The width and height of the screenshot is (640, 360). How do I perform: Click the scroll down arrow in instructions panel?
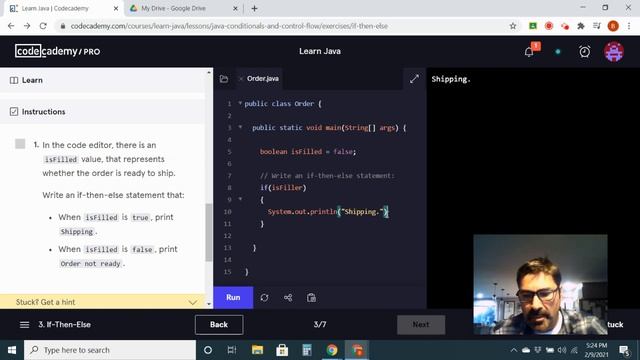209,304
